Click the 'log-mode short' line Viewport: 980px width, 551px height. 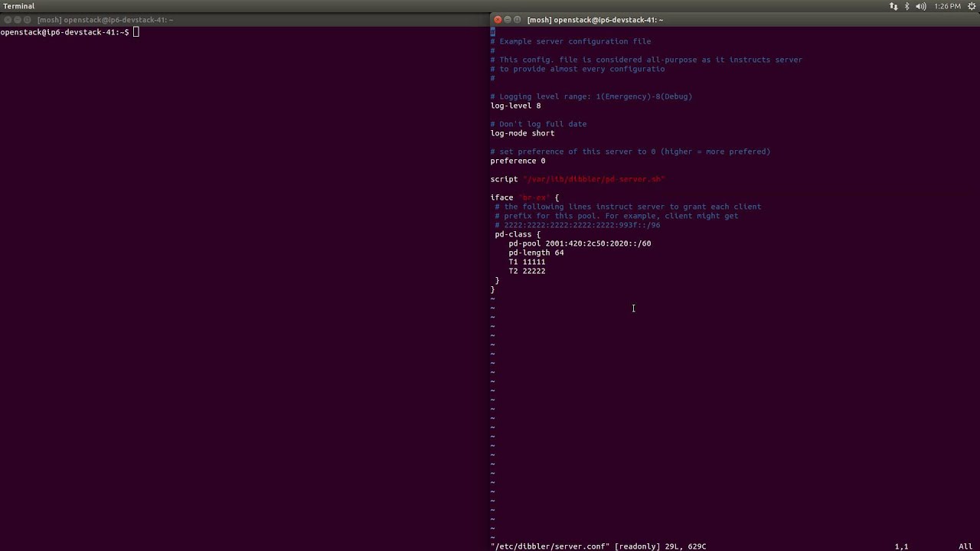click(x=522, y=133)
